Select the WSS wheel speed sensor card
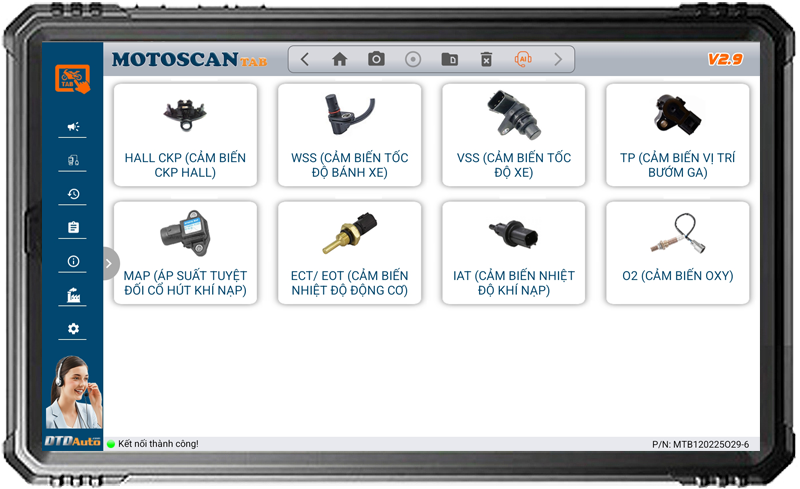 tap(349, 135)
